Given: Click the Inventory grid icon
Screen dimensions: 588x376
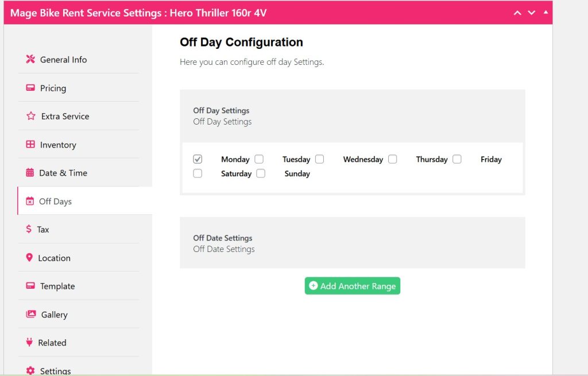Looking at the screenshot, I should [x=30, y=145].
